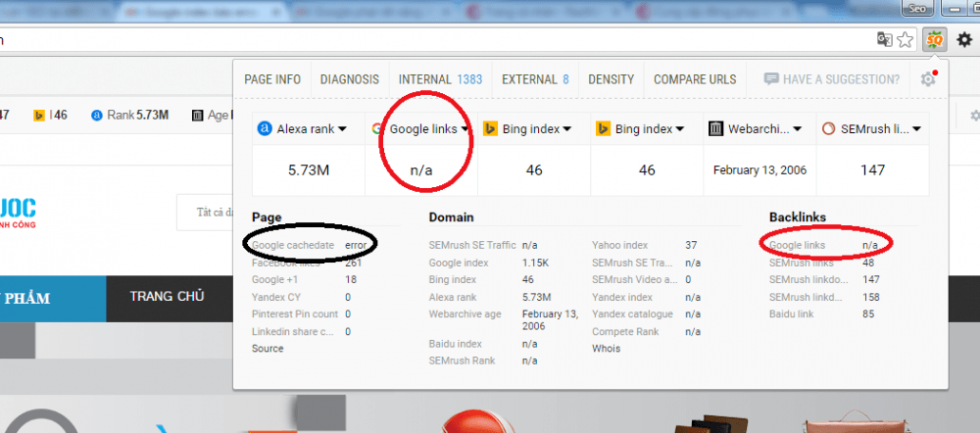This screenshot has height=433, width=980.
Task: Switch to the DENSITY tab
Action: point(612,79)
